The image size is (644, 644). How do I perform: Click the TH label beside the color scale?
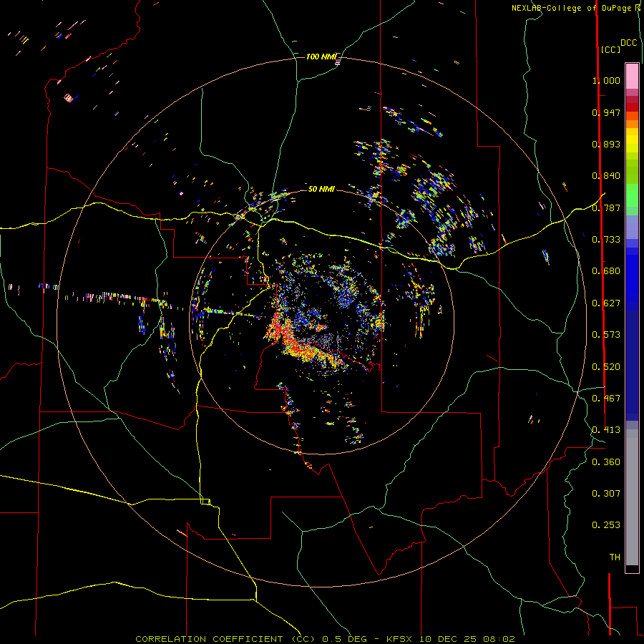coord(615,557)
